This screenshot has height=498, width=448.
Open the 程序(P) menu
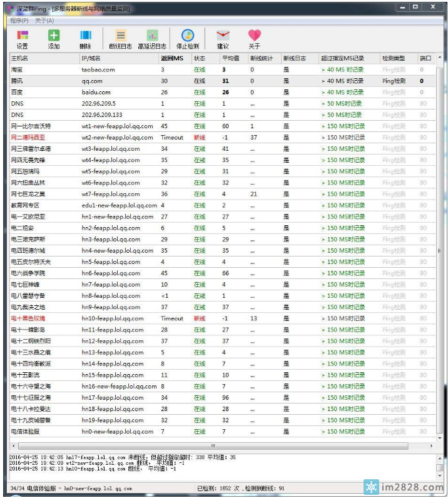pyautogui.click(x=19, y=21)
